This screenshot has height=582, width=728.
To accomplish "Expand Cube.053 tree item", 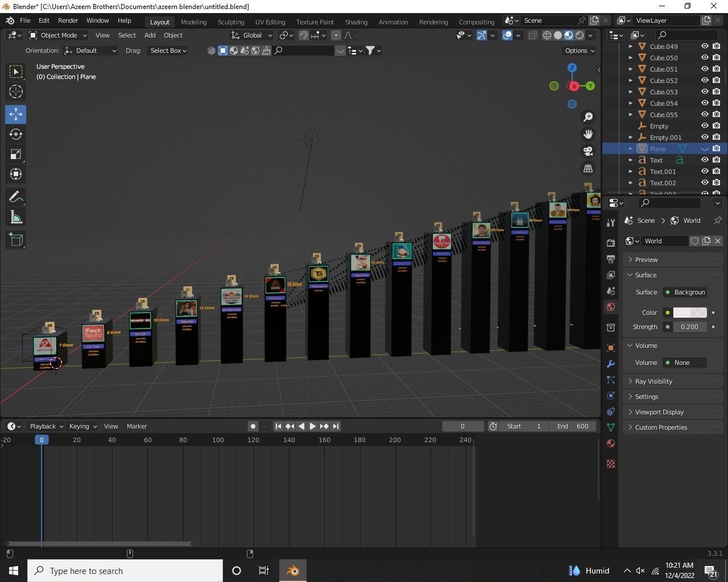I will click(631, 92).
